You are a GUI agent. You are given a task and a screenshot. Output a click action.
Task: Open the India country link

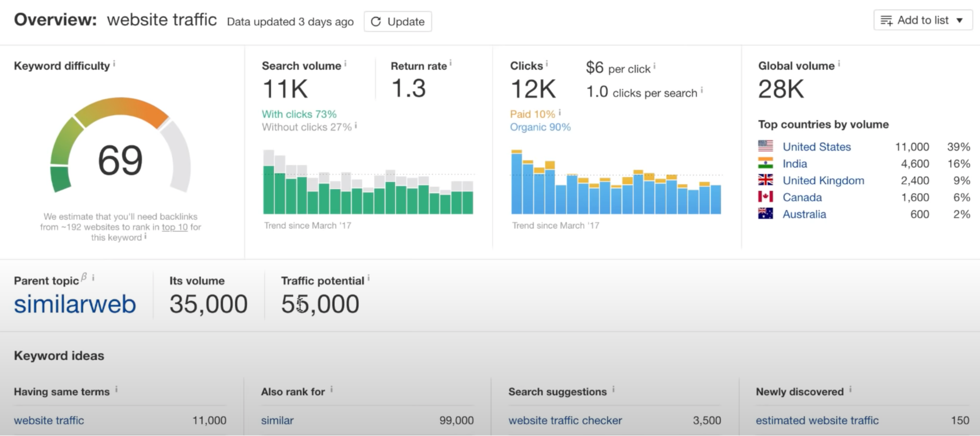coord(795,164)
